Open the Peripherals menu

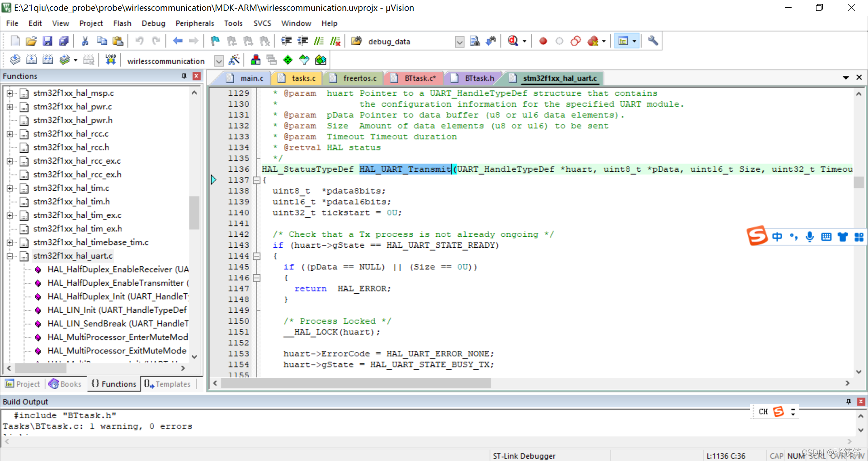(x=194, y=23)
